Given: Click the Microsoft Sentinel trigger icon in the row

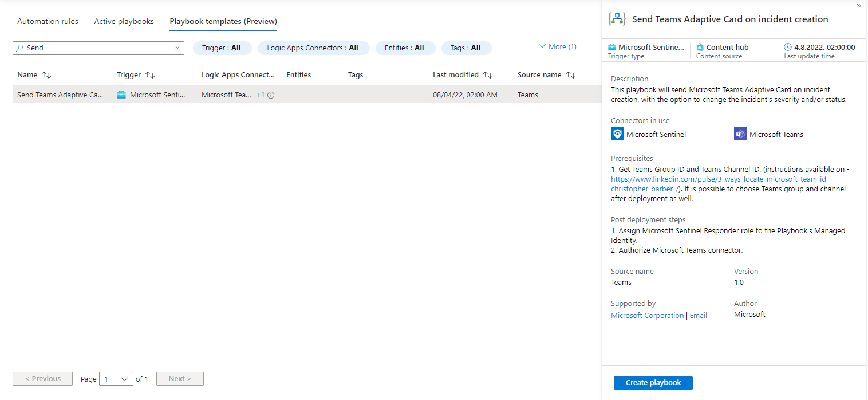Looking at the screenshot, I should [x=121, y=95].
